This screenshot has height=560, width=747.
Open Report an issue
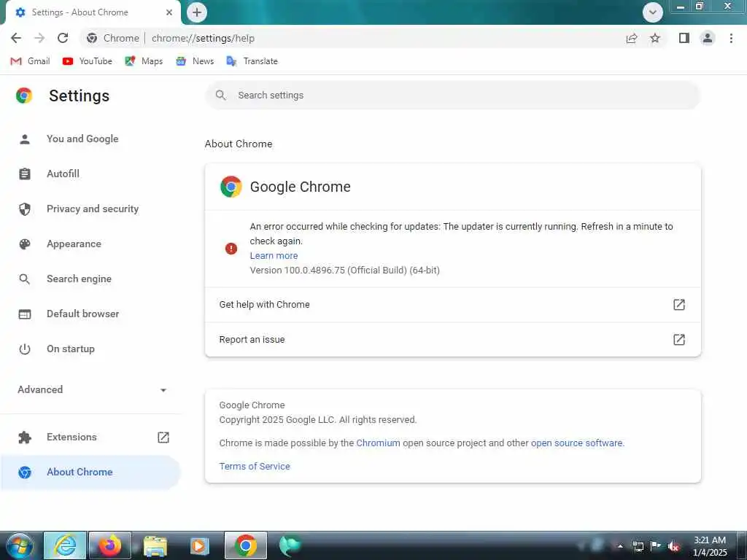(x=452, y=340)
